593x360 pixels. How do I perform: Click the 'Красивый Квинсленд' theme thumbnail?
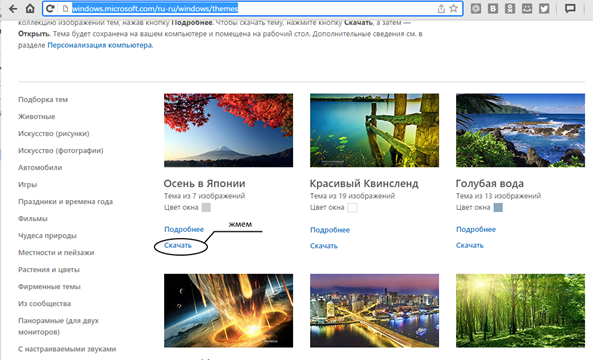[374, 130]
